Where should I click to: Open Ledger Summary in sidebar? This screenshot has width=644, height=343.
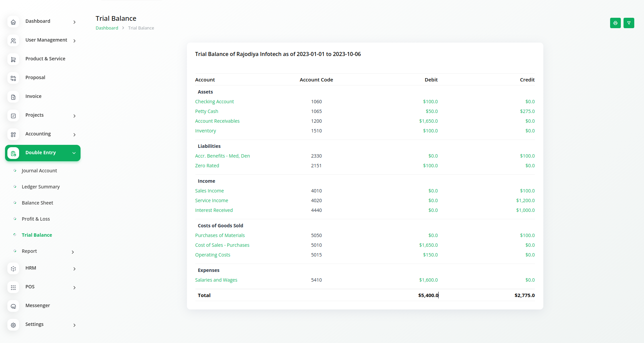pyautogui.click(x=41, y=187)
